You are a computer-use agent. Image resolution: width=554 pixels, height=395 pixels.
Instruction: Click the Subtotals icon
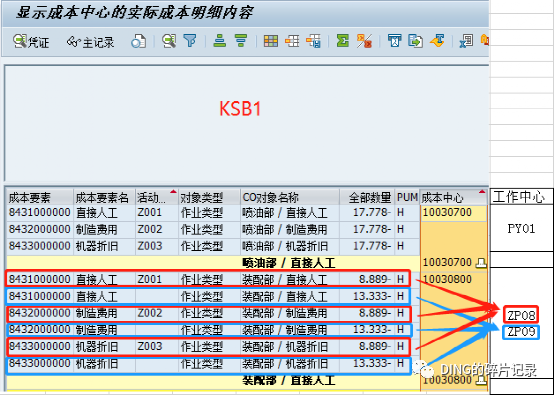pyautogui.click(x=364, y=41)
